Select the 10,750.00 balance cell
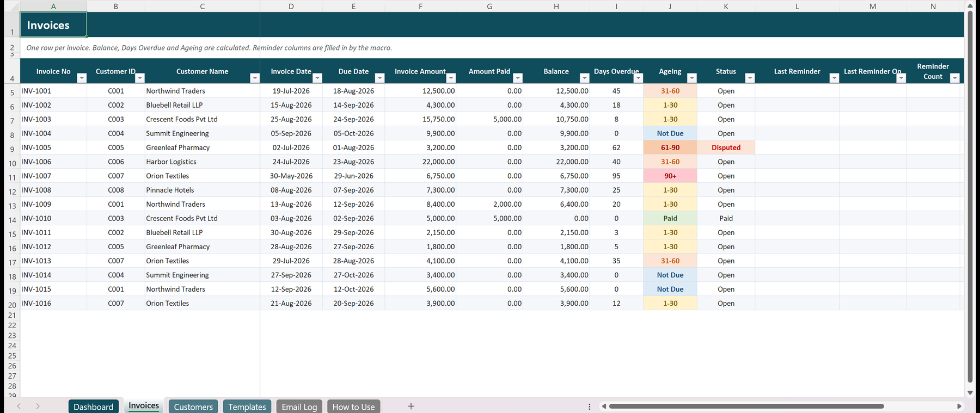The height and width of the screenshot is (413, 980). pyautogui.click(x=556, y=119)
